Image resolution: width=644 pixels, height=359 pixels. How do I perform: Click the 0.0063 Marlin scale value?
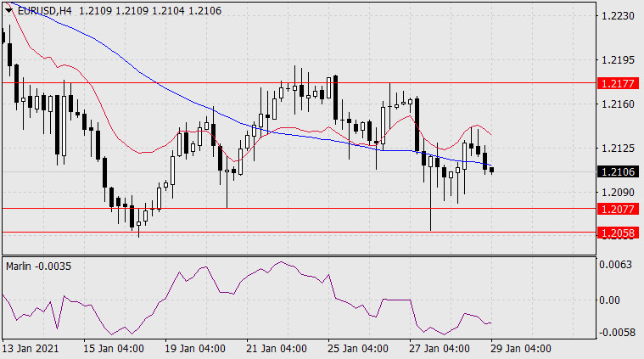tap(615, 264)
